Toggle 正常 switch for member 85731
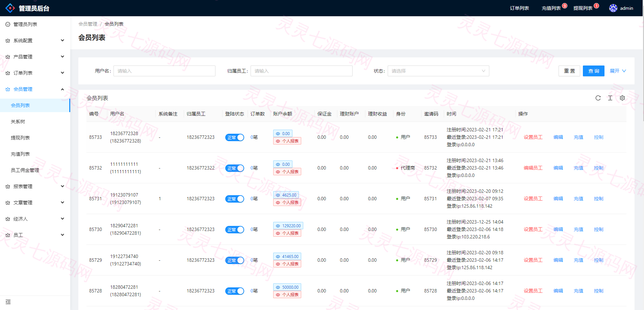This screenshot has height=310, width=644. [x=235, y=199]
